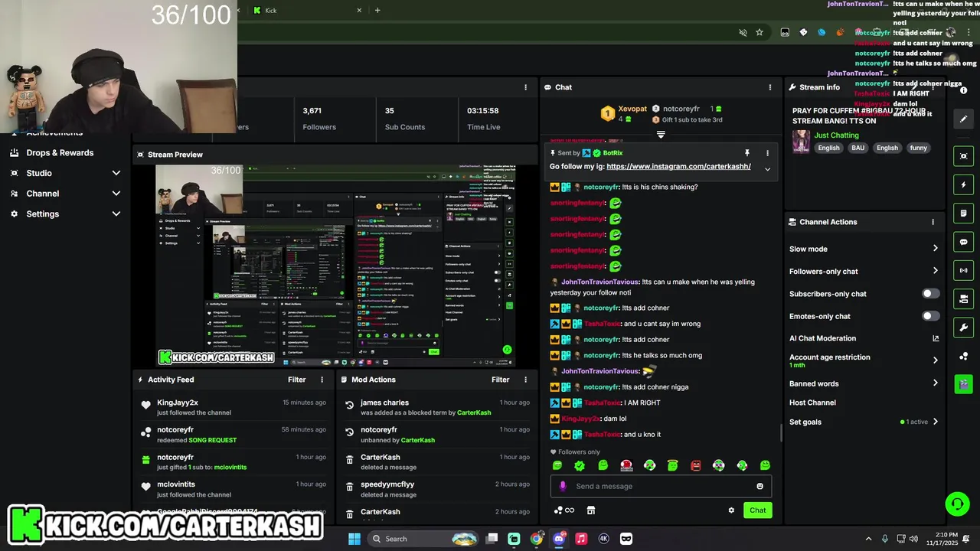Open the wrench tools icon in right sidebar
This screenshot has height=551, width=980.
point(963,328)
